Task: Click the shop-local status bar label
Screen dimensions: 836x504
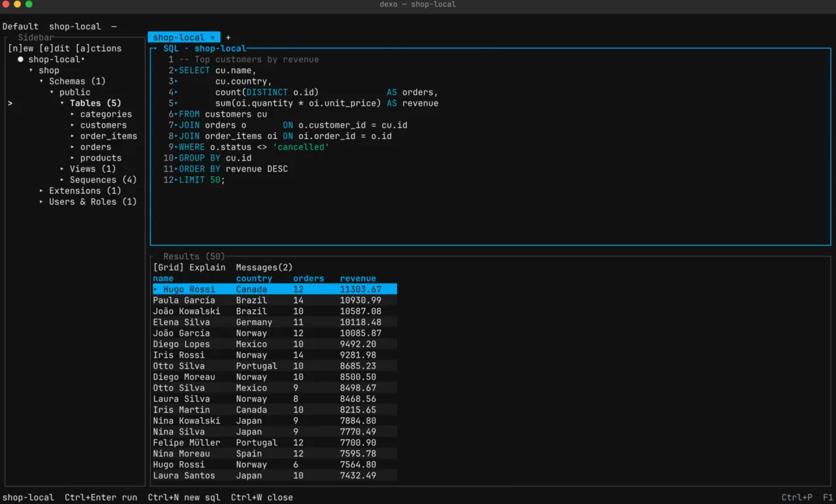Action: [28, 497]
